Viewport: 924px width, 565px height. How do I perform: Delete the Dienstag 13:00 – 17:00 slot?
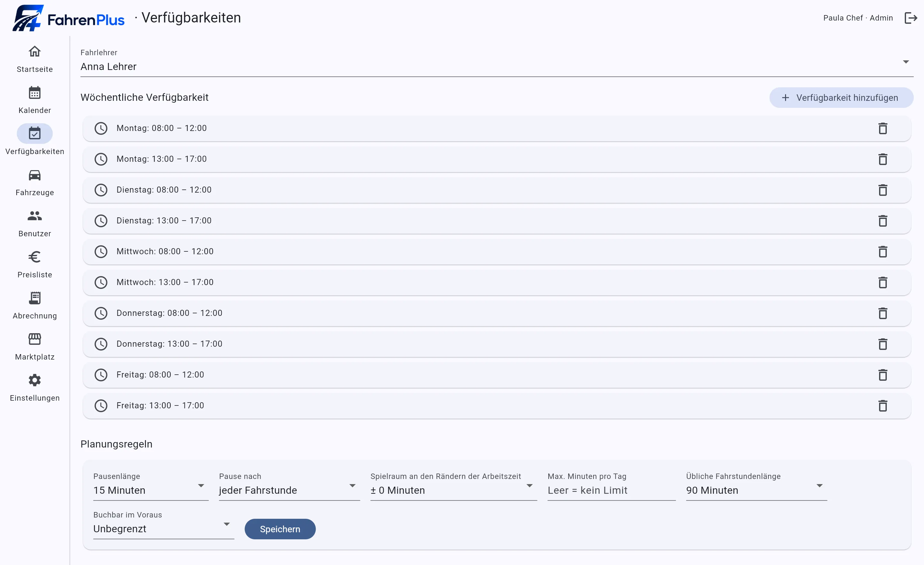pos(883,221)
